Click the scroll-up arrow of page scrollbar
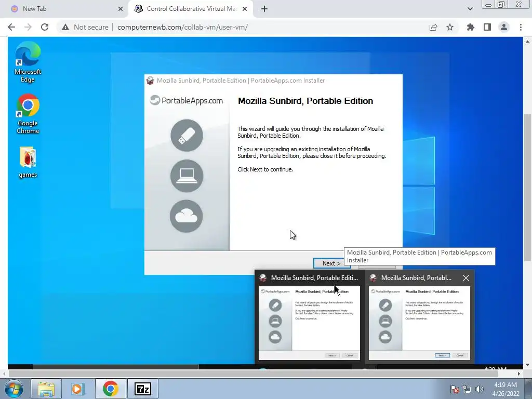Image resolution: width=532 pixels, height=399 pixels. [x=527, y=42]
